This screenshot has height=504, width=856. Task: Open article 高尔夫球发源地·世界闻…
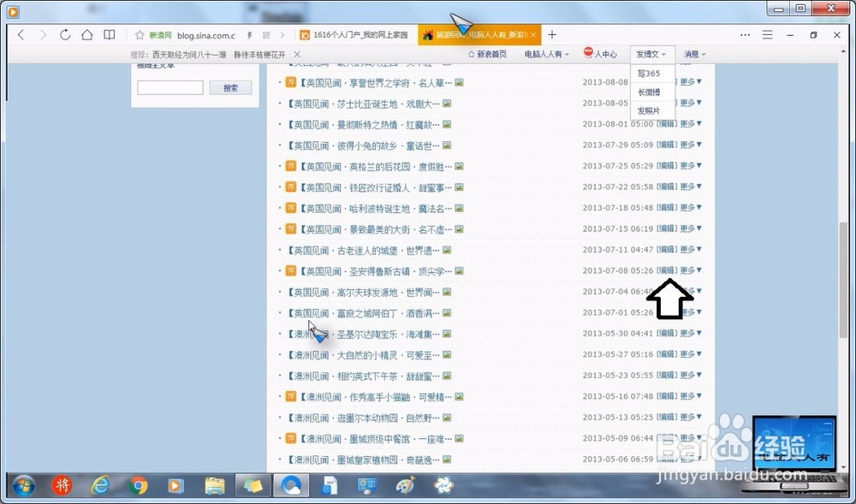point(363,293)
